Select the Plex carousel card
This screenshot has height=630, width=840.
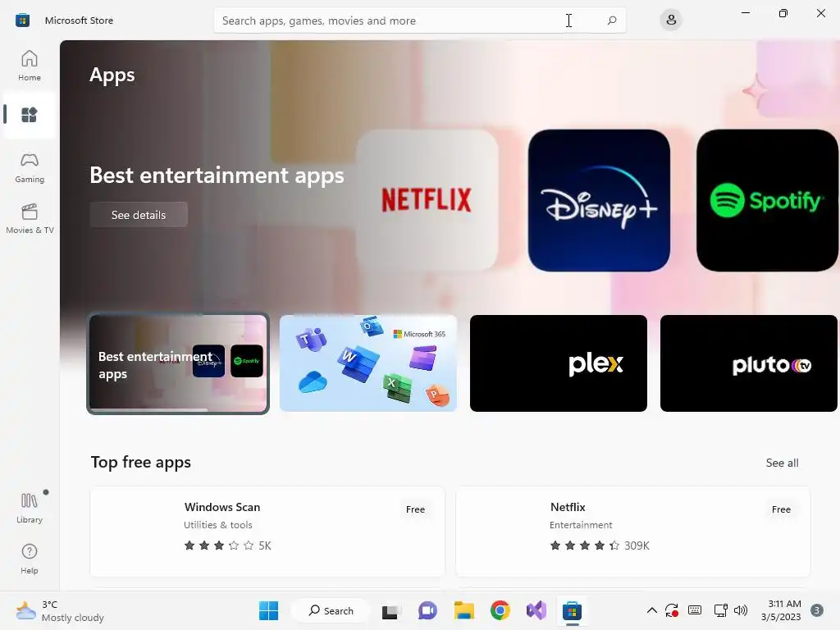click(558, 363)
